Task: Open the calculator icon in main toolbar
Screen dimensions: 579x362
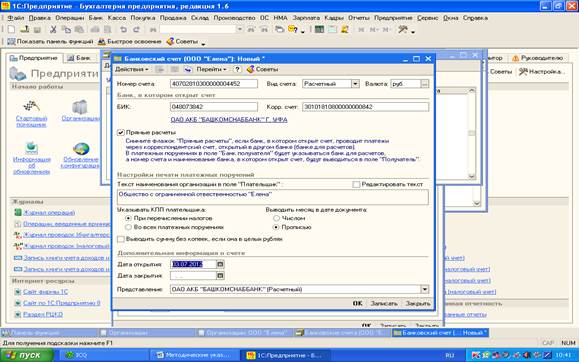Action: (x=319, y=29)
